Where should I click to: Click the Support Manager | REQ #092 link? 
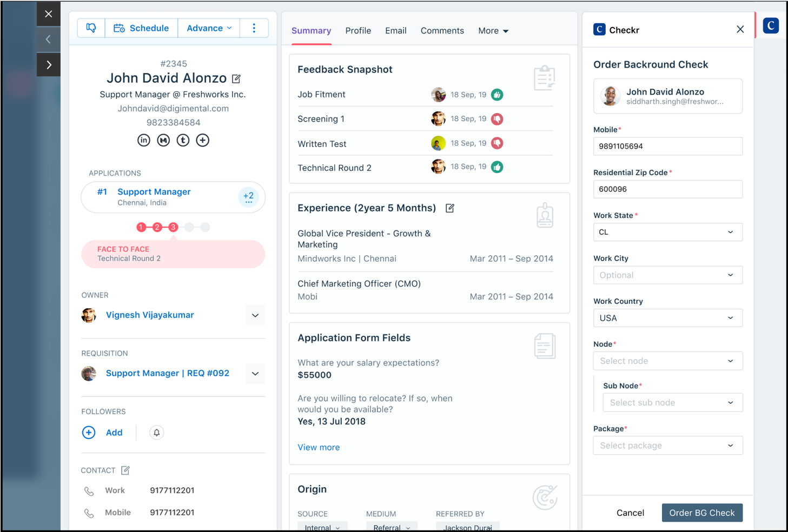pos(168,373)
